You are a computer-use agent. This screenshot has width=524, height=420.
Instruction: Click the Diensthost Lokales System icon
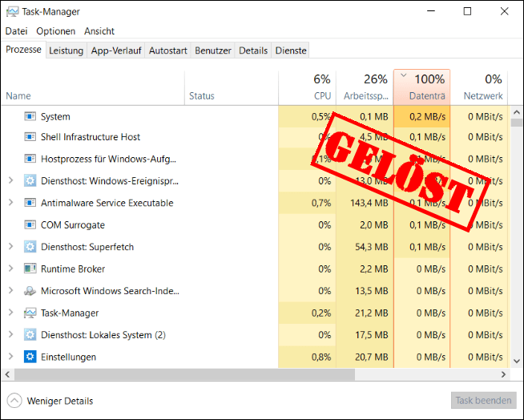pyautogui.click(x=30, y=335)
